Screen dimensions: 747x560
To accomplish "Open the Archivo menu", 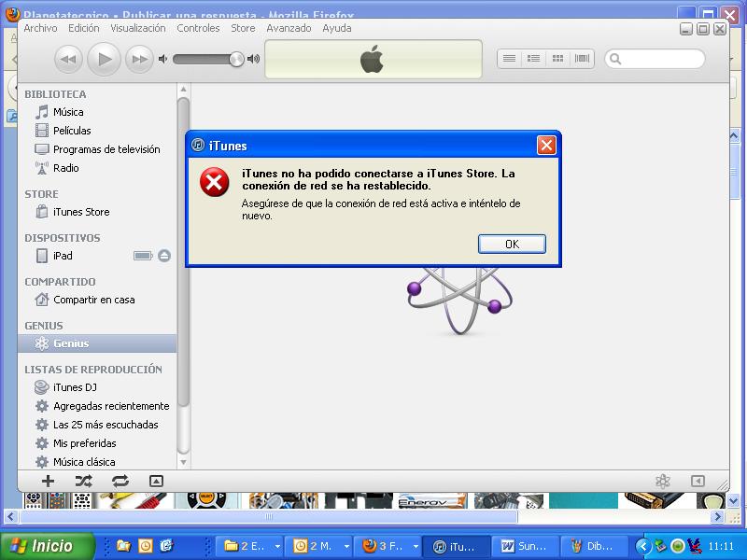I will pos(40,28).
